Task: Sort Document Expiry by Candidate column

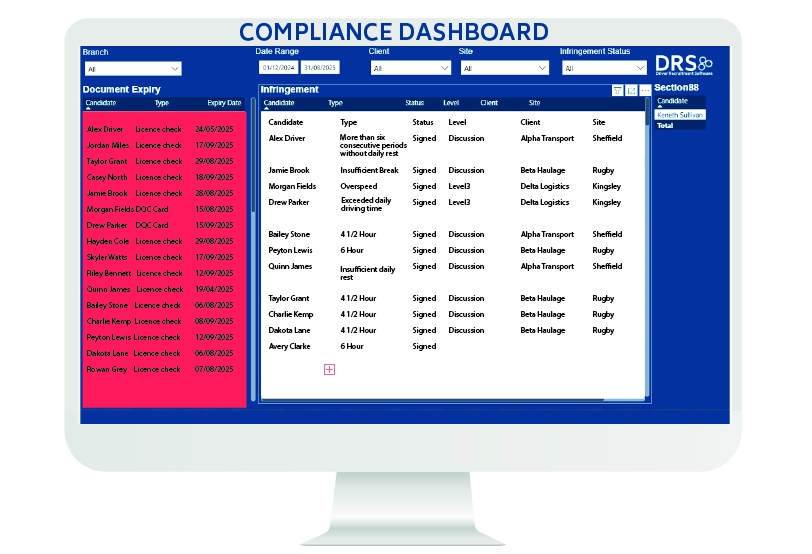Action: [x=101, y=103]
